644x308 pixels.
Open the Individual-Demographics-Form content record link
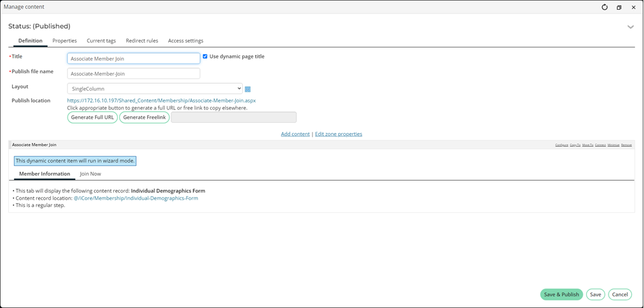(135, 199)
